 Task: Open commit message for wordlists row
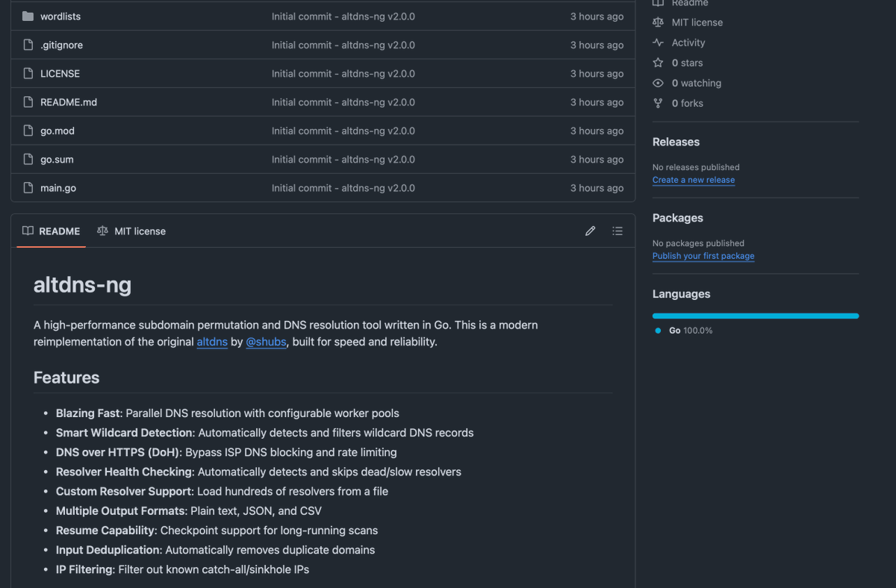coord(343,16)
